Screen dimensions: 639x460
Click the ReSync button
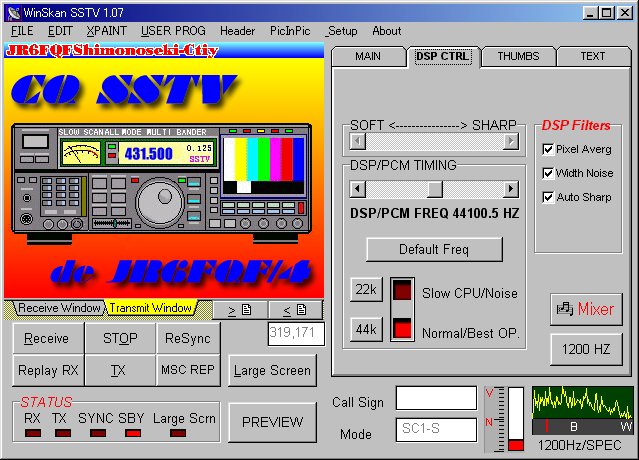click(188, 338)
